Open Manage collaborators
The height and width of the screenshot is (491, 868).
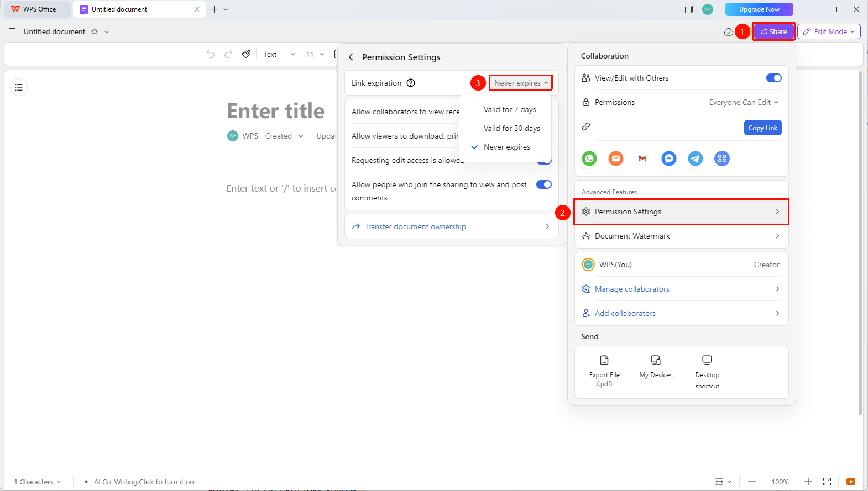pyautogui.click(x=682, y=289)
